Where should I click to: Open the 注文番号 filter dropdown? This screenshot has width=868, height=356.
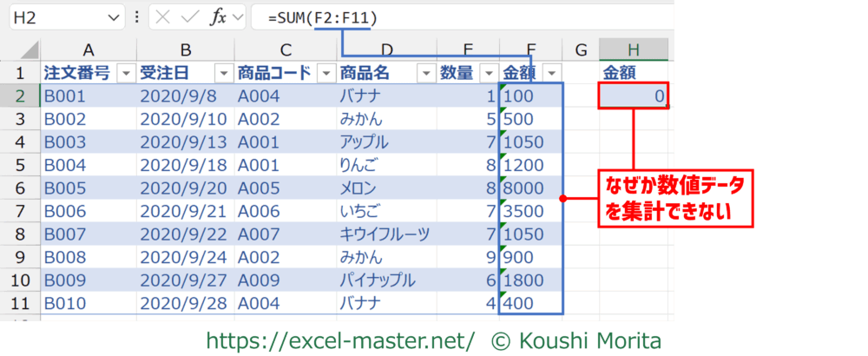coord(125,73)
